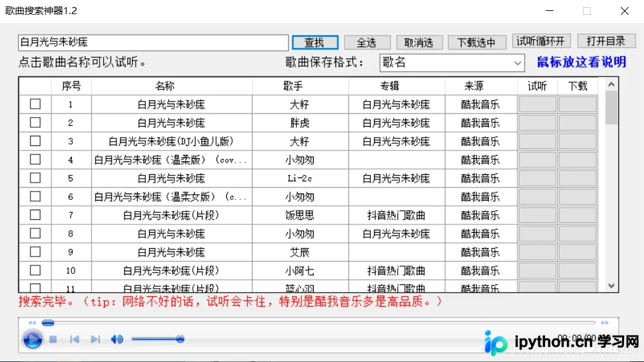
Task: Click the playback seek bar
Action: [318, 323]
